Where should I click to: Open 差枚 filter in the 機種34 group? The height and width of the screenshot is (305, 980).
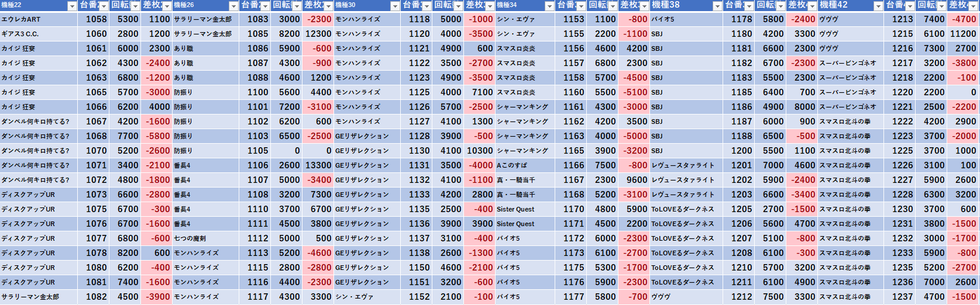[644, 6]
